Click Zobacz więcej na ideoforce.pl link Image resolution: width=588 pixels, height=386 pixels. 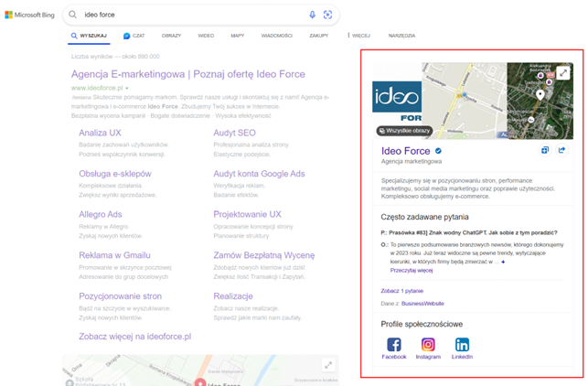coord(134,337)
